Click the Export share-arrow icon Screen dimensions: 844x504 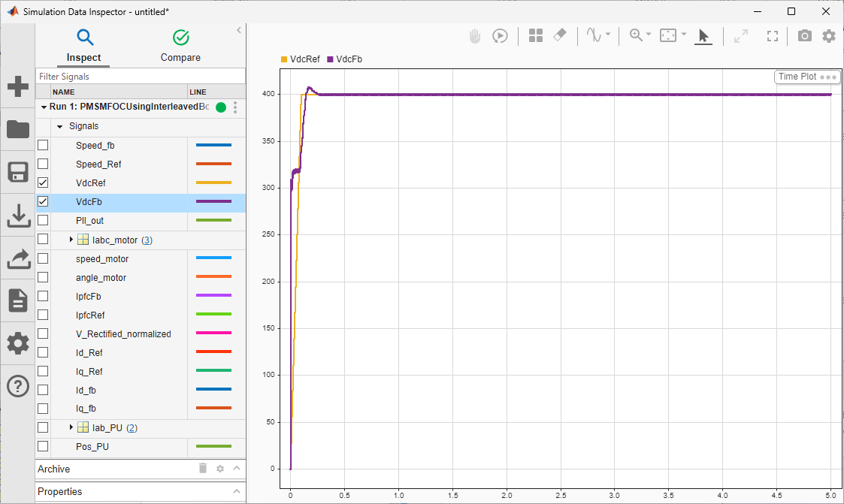tap(17, 258)
